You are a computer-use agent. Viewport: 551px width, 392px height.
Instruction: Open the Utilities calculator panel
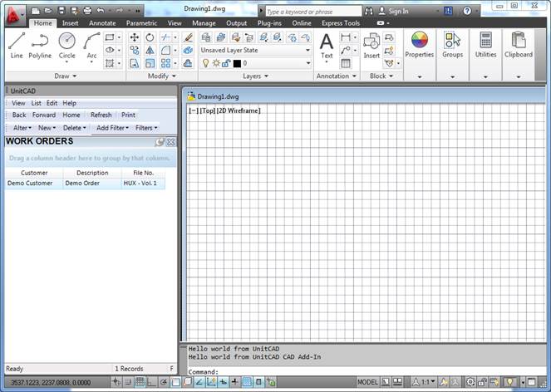[485, 45]
